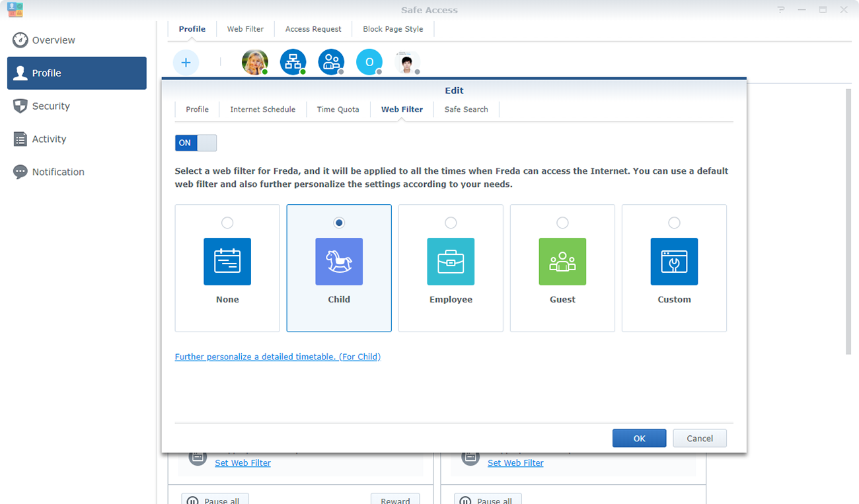This screenshot has width=859, height=504.
Task: Click the Guest people icon
Action: pos(562,262)
